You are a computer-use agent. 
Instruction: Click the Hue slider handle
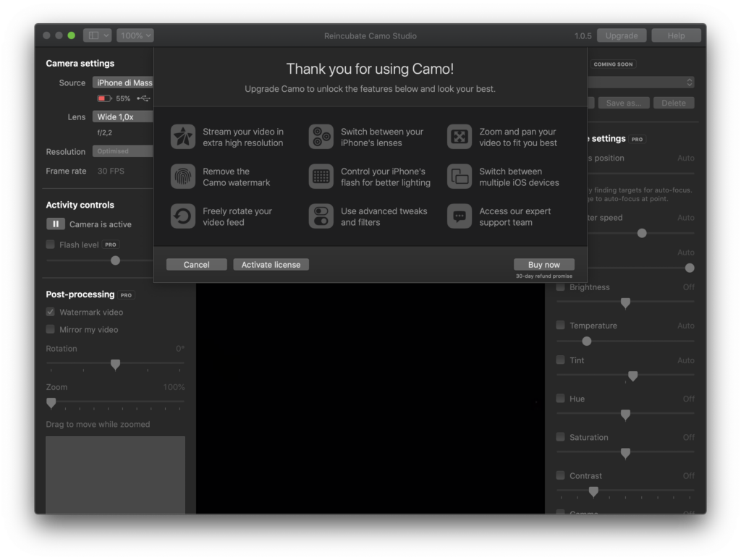point(625,415)
